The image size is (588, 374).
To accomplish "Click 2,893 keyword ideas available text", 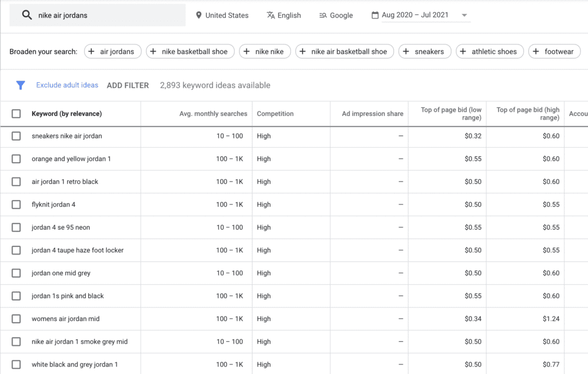I will point(215,85).
